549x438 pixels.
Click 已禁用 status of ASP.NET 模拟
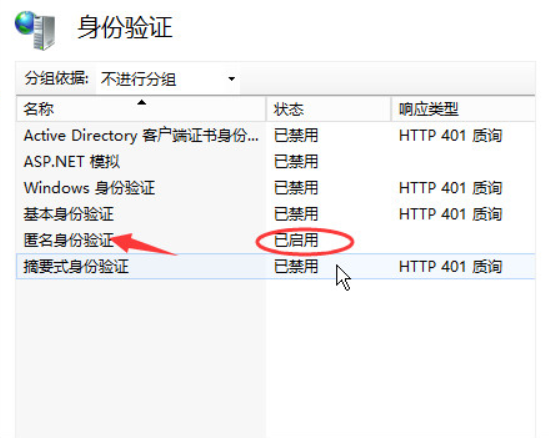pos(296,162)
